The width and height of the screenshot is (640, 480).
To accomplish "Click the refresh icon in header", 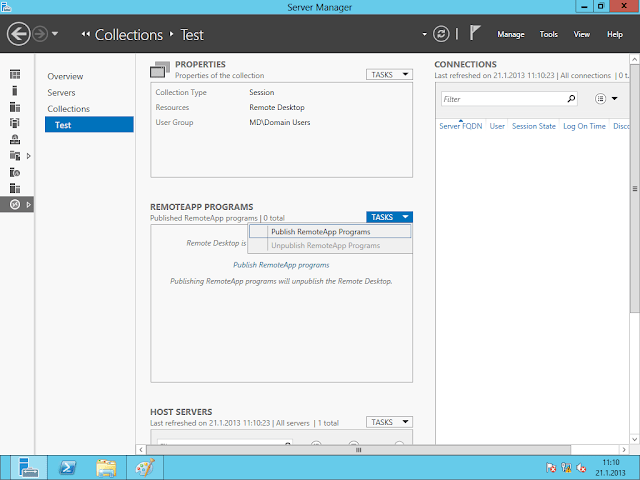I will tap(442, 34).
